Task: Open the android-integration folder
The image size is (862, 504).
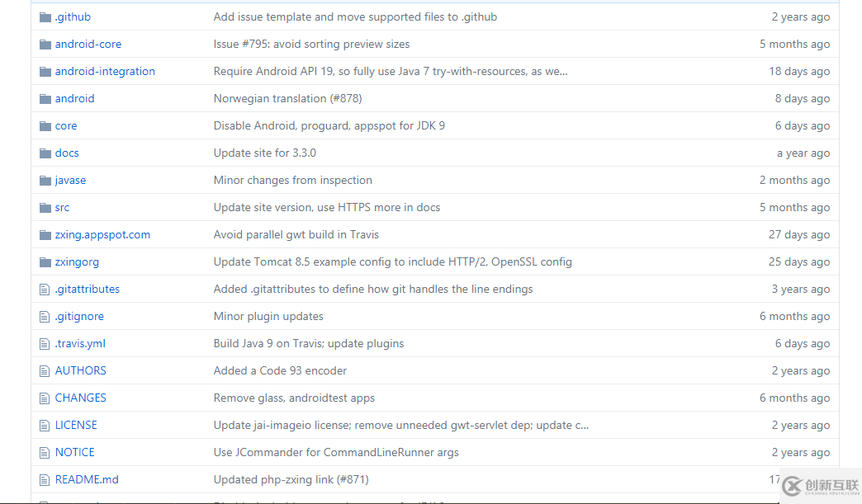Action: [x=105, y=72]
